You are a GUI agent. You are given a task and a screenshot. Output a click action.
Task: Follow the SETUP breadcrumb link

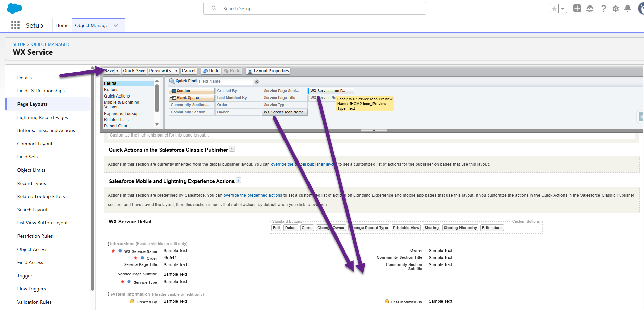(19, 44)
